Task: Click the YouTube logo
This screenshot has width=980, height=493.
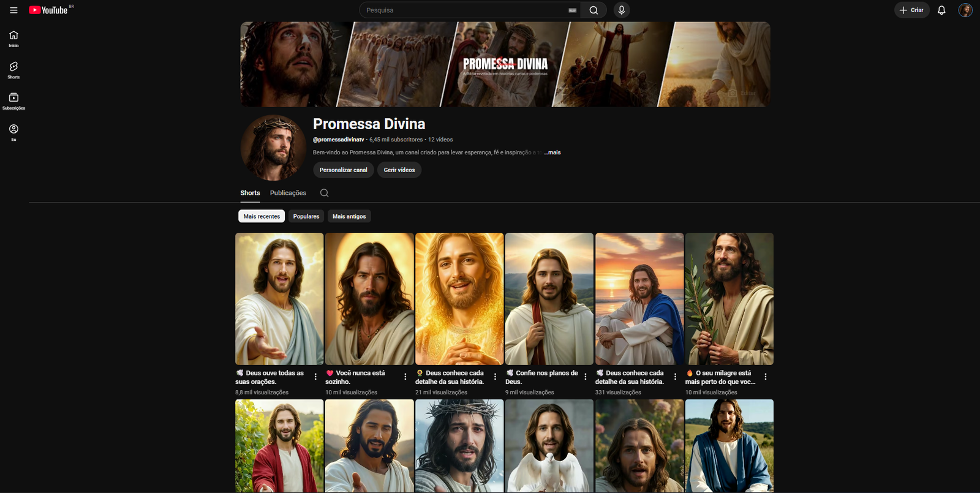Action: [48, 10]
